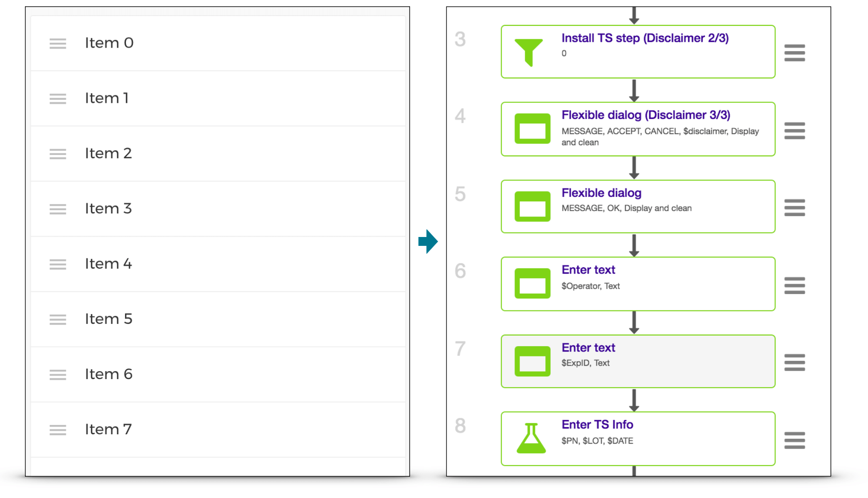Click the window icon on step 5 Flexible dialog
This screenshot has height=498, width=868.
coord(532,207)
